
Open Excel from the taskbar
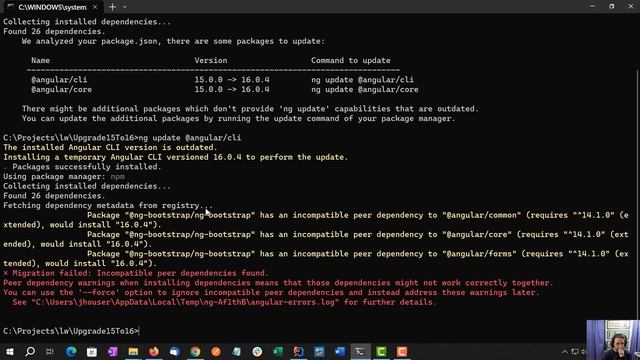point(278,351)
